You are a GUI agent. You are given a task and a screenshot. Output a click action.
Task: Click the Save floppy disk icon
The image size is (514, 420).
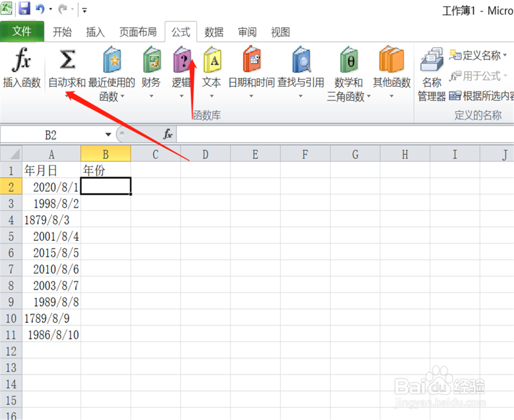[x=24, y=9]
